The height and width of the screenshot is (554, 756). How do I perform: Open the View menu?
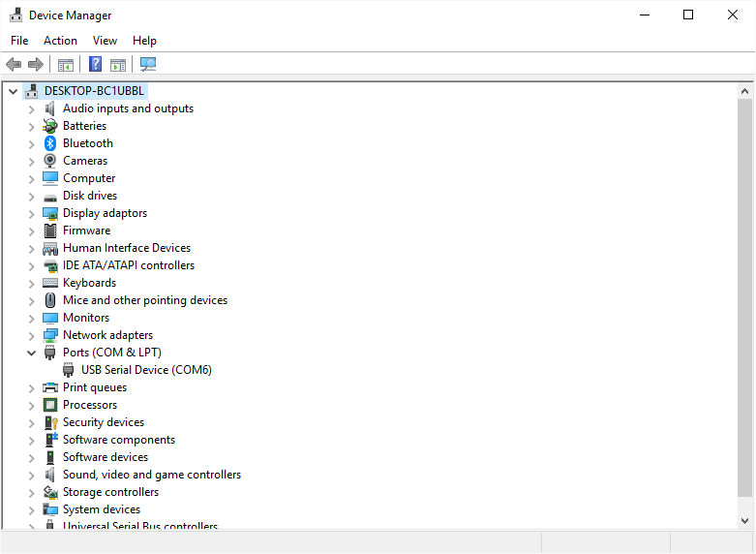(x=105, y=41)
